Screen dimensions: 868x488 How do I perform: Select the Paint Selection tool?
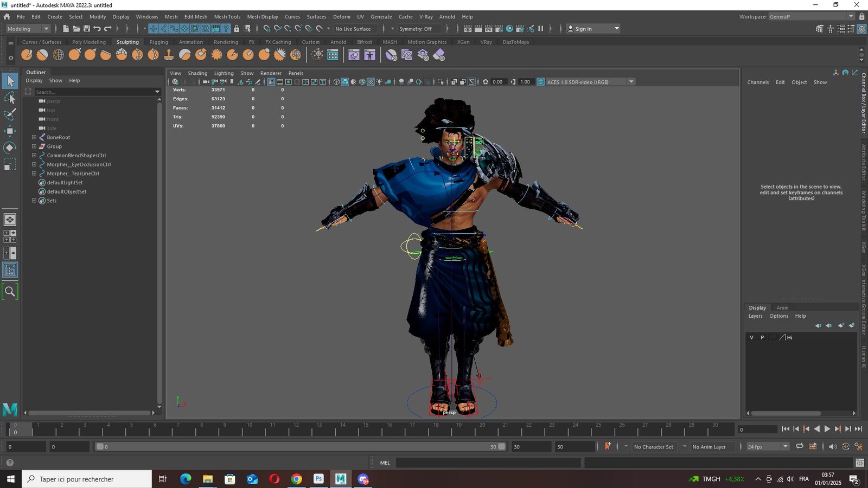click(x=10, y=114)
